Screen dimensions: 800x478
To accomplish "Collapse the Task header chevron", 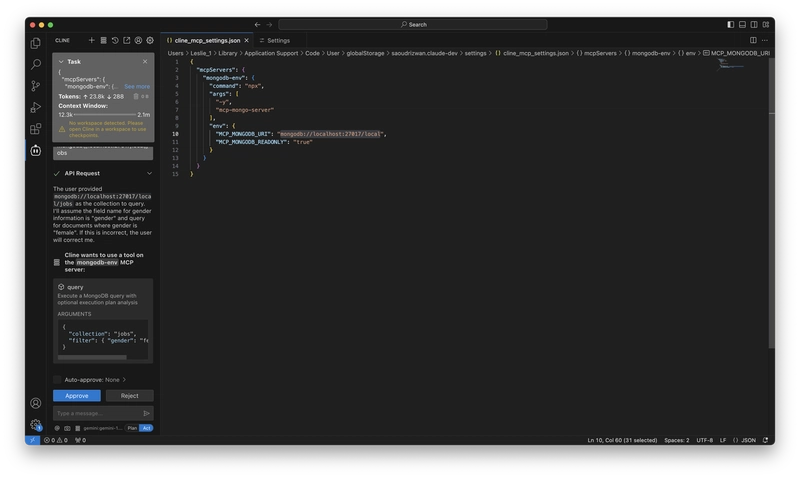I will pyautogui.click(x=61, y=62).
